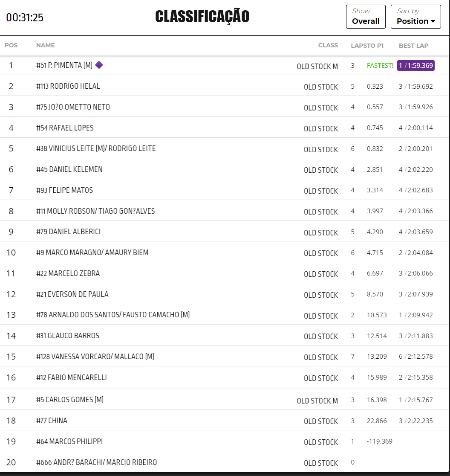Select the #77 China entry
450x476 pixels.
52,421
